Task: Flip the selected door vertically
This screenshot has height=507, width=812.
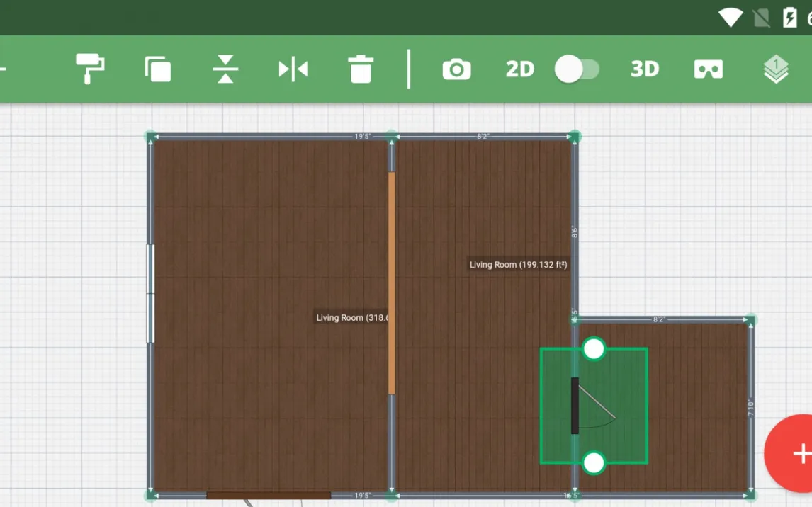Action: (225, 69)
